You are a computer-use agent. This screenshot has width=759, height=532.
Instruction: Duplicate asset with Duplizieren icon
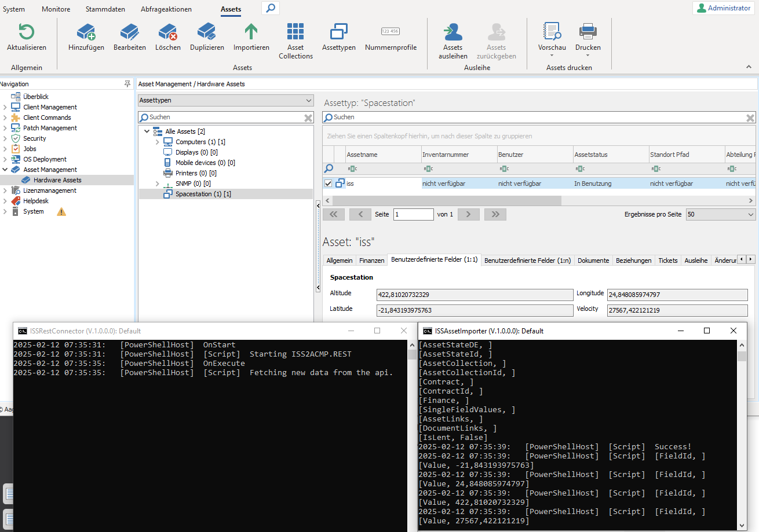(207, 32)
